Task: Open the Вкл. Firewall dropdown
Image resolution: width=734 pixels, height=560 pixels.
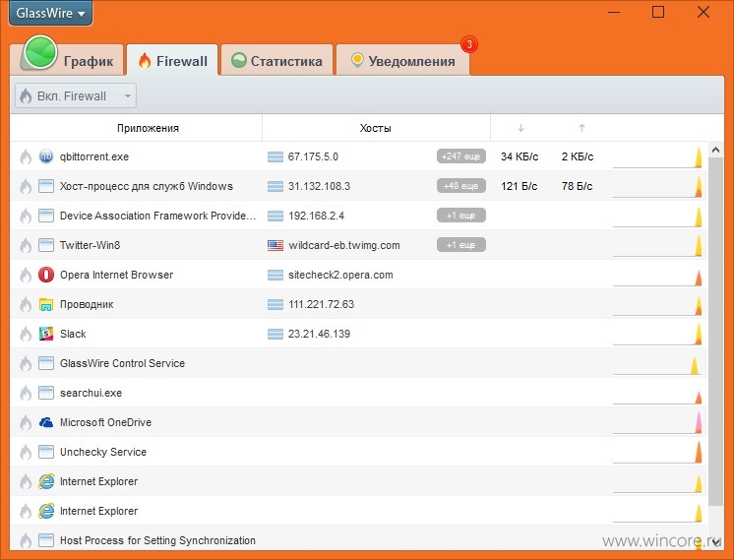Action: (76, 96)
